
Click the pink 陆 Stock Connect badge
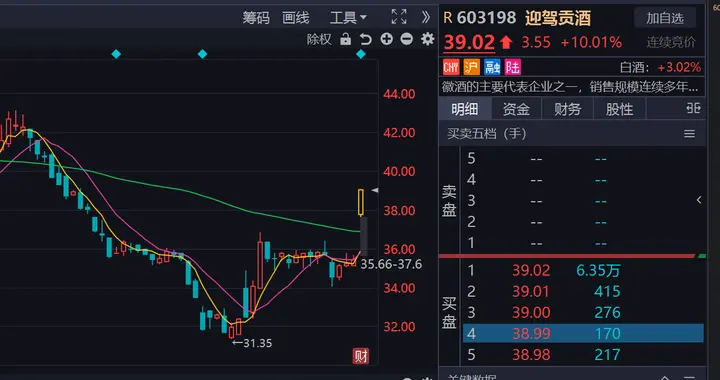[x=512, y=67]
